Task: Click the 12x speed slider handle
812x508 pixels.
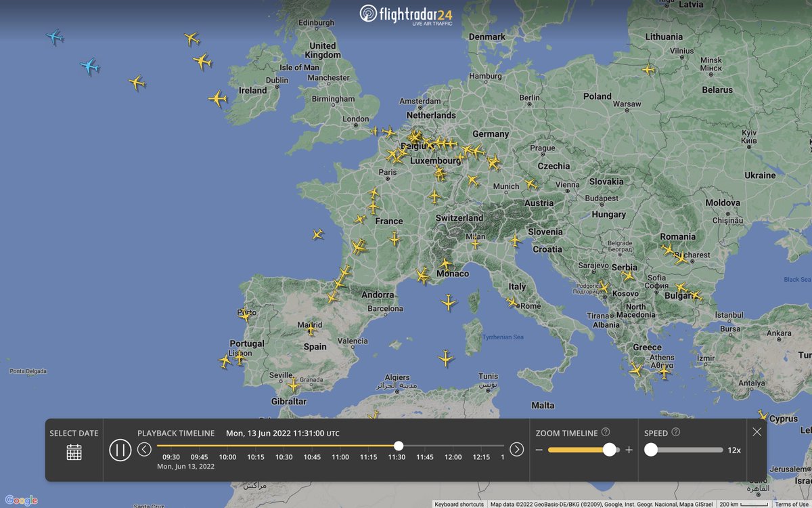Action: tap(652, 449)
